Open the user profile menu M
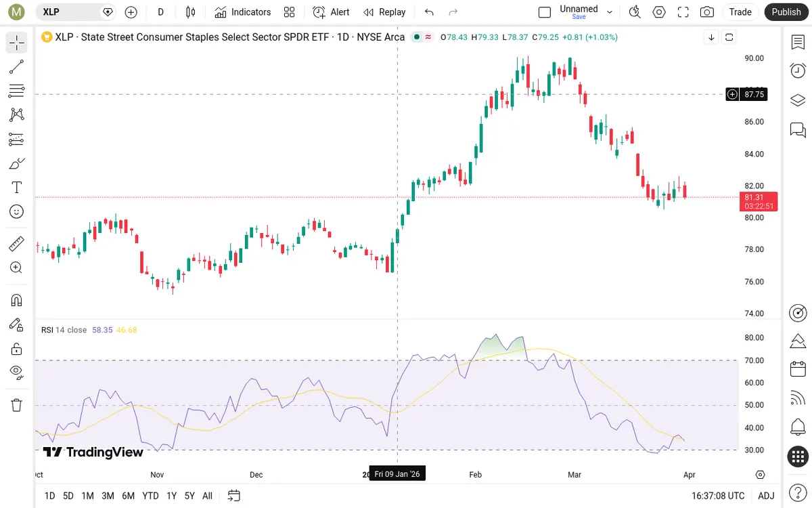Viewport: 812px width, 508px height. 17,12
